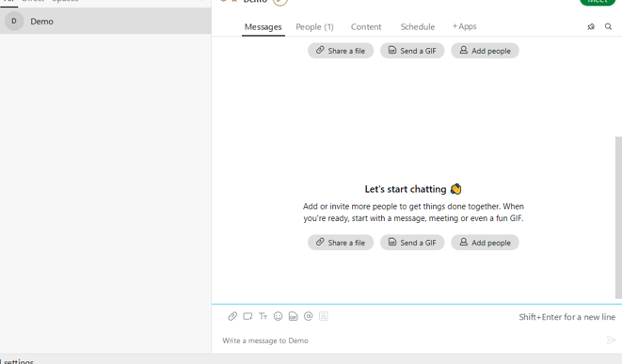Click the personal room contact card icon

[324, 316]
